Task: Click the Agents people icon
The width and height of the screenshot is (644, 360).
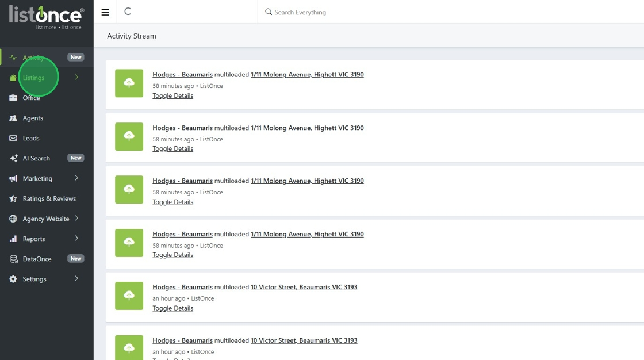Action: click(x=13, y=118)
